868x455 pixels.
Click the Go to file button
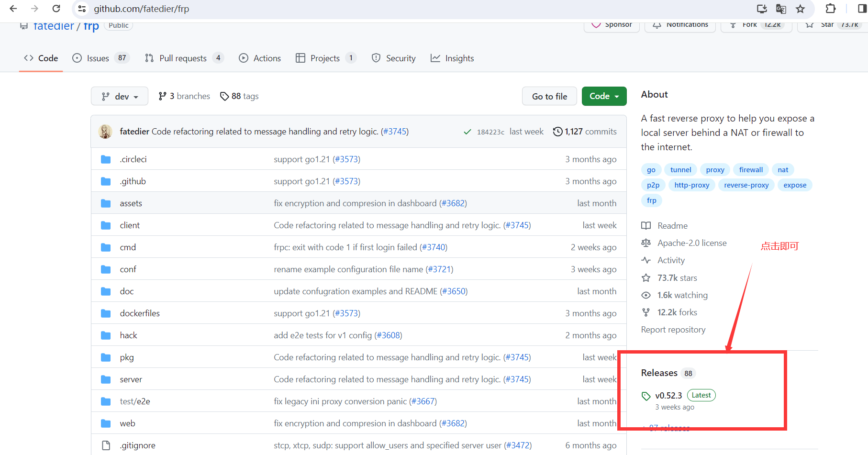point(549,96)
